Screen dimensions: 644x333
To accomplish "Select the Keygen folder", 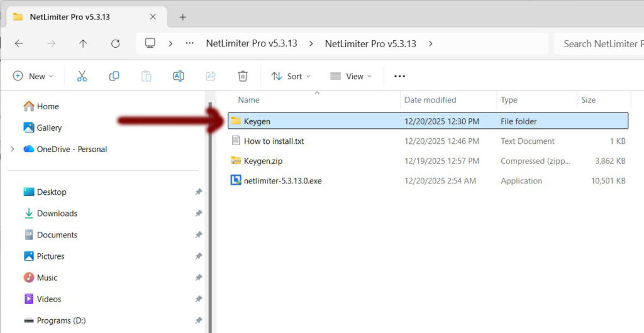I will point(257,121).
